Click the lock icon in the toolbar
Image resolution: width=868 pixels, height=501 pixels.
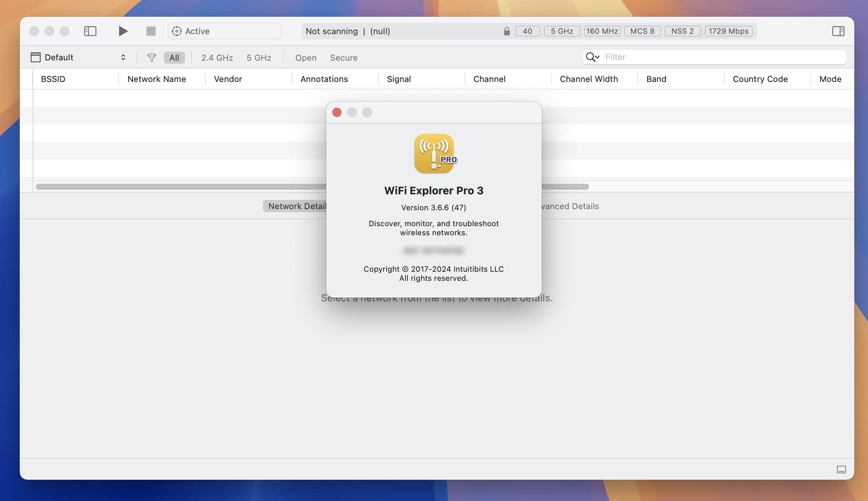click(x=505, y=30)
